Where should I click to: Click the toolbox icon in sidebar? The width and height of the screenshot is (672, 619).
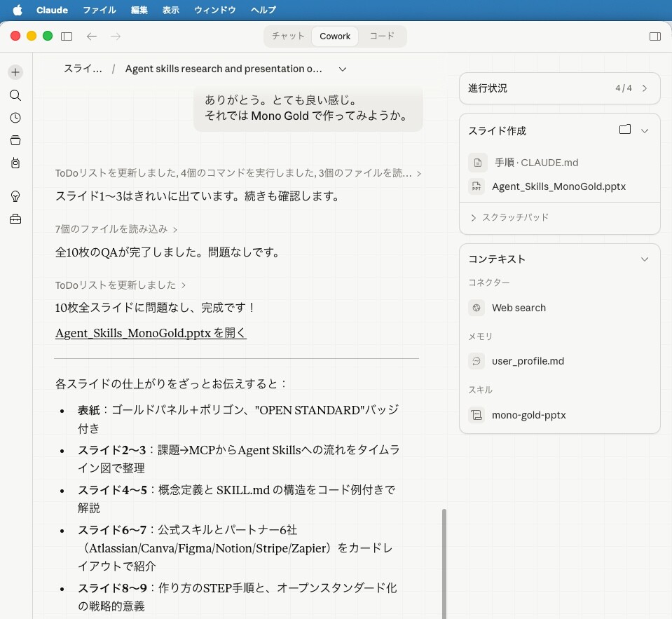[15, 219]
